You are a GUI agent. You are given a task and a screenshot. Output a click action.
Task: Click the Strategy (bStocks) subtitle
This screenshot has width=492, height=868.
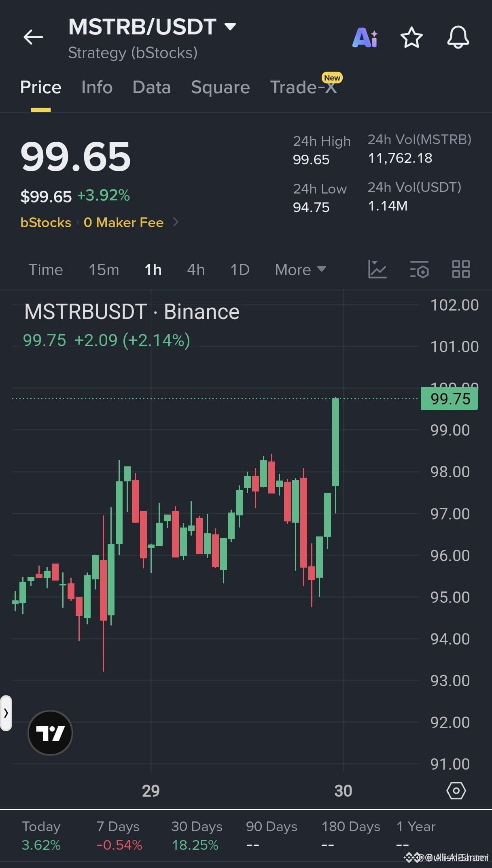pyautogui.click(x=133, y=53)
